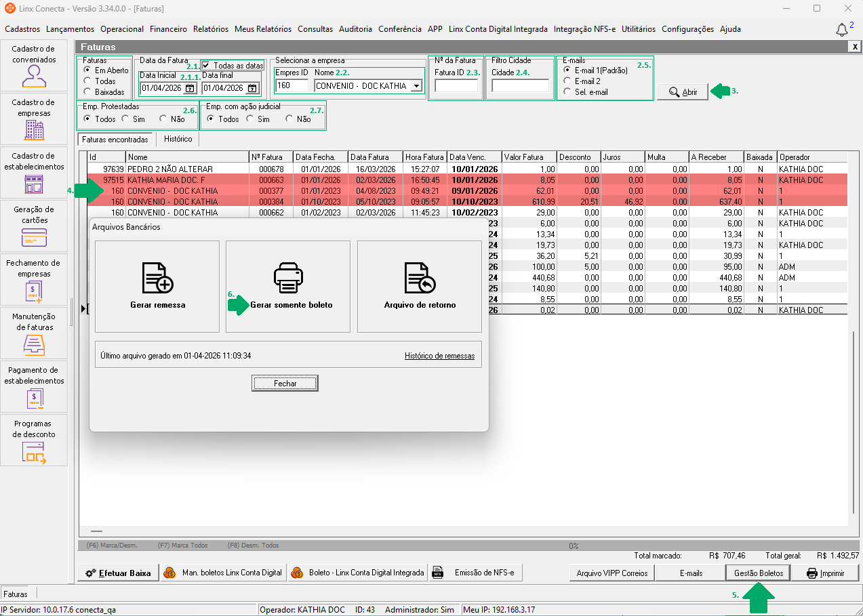Open Cadastro de empresas building icon
This screenshot has height=616, width=863.
coord(34,129)
